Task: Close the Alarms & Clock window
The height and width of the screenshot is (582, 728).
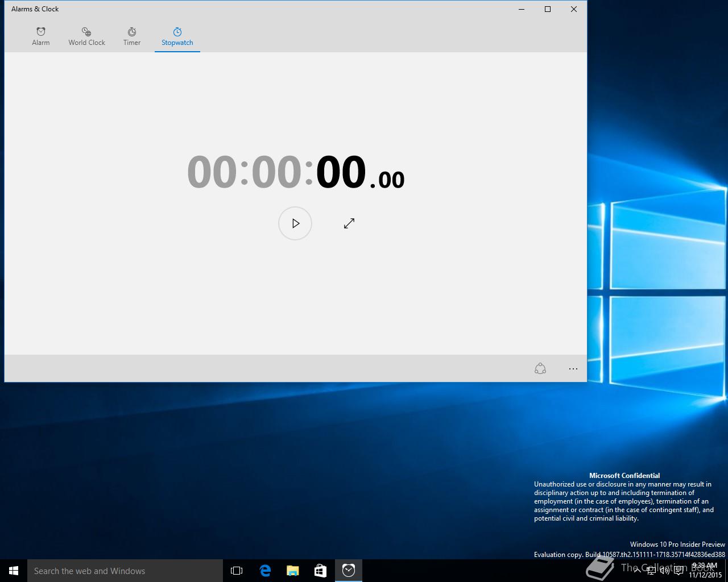Action: coord(574,9)
